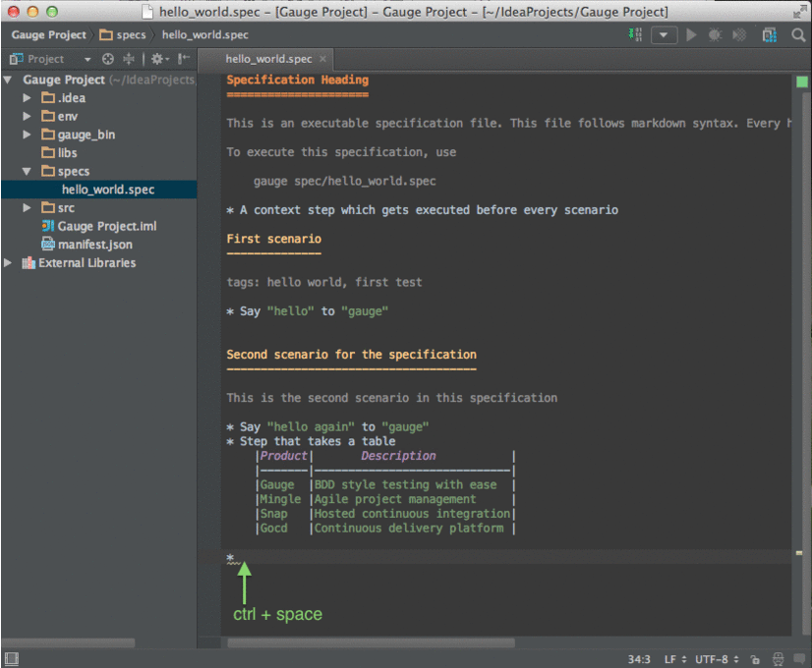Viewport: 812px width, 668px height.
Task: Click Hosted continuous integration cell
Action: pos(412,514)
